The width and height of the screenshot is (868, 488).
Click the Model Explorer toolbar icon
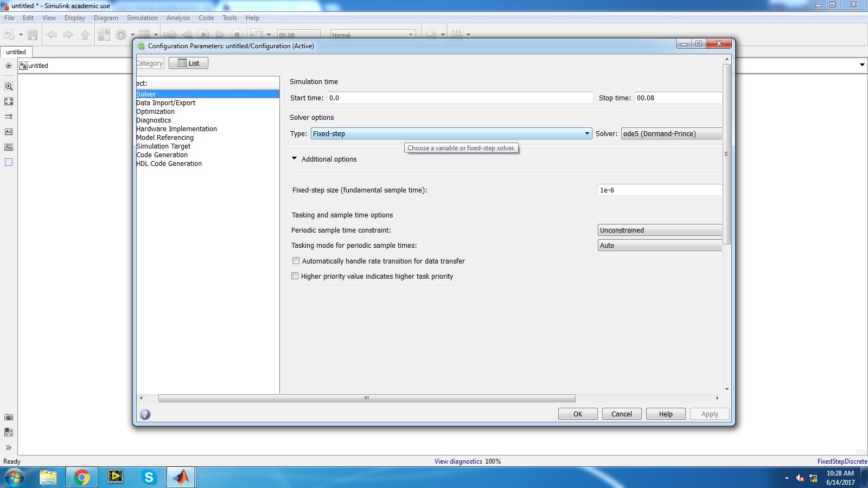click(144, 35)
